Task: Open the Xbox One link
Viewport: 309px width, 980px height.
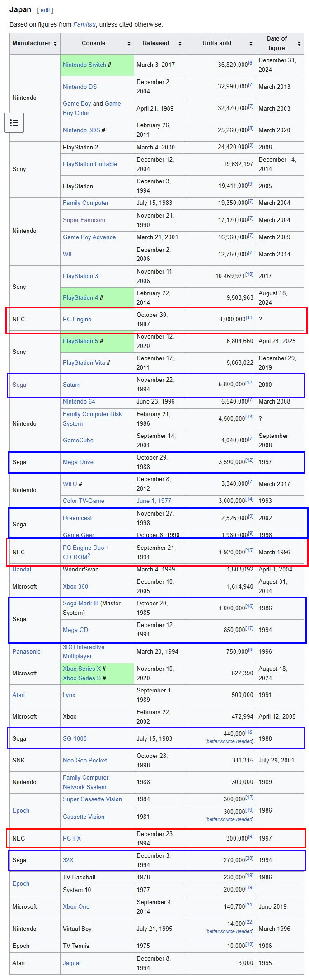Action: click(76, 906)
